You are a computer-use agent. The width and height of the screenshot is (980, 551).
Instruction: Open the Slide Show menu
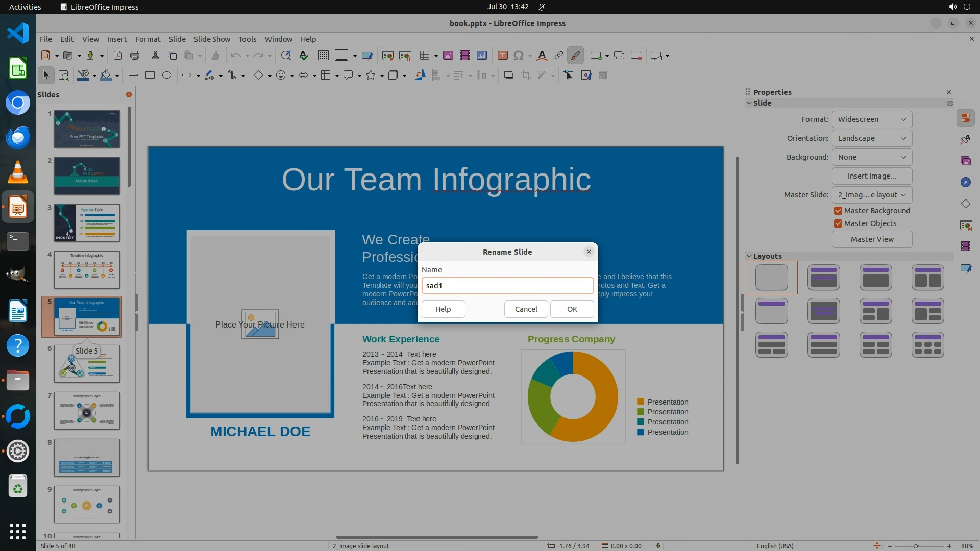click(x=211, y=39)
